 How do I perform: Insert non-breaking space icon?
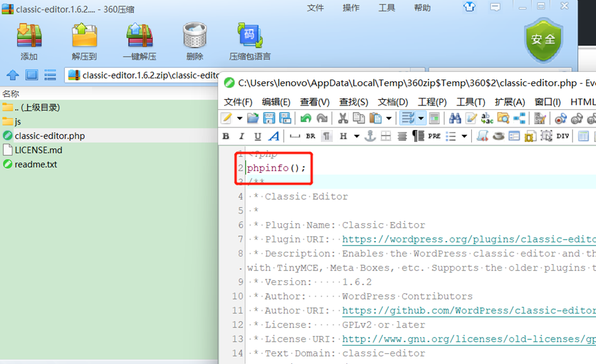(295, 136)
